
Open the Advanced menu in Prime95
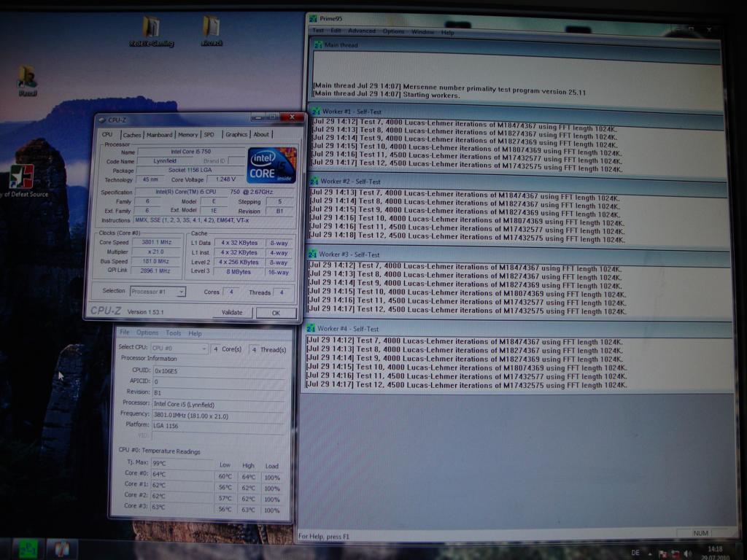362,31
